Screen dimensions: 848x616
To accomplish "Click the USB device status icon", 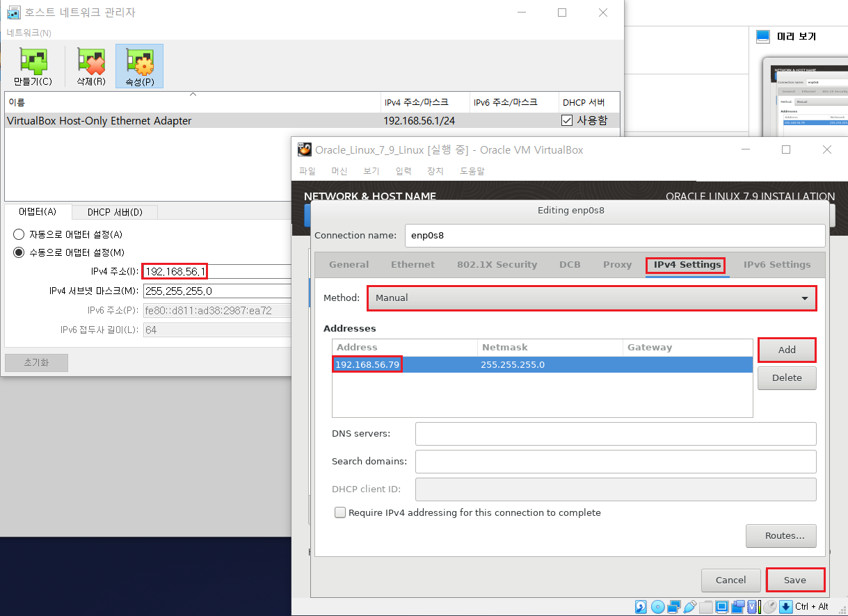I will (x=690, y=606).
